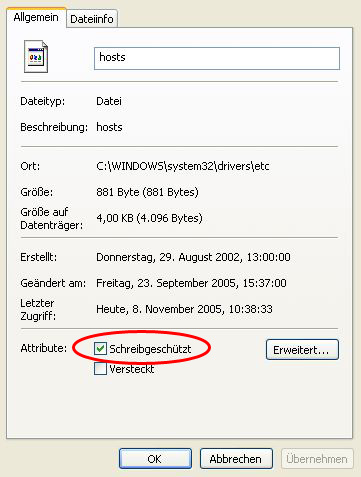The height and width of the screenshot is (477, 361).
Task: Enable the Versteckt checkbox
Action: point(100,369)
